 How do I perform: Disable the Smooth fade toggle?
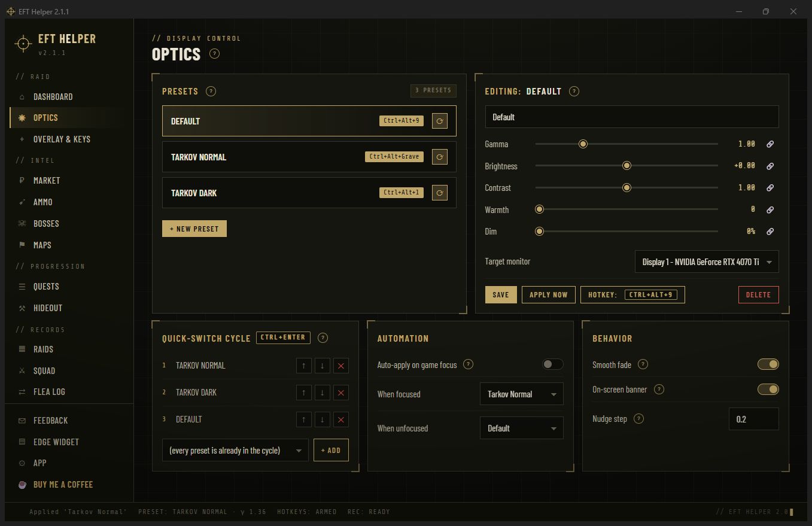click(x=768, y=364)
